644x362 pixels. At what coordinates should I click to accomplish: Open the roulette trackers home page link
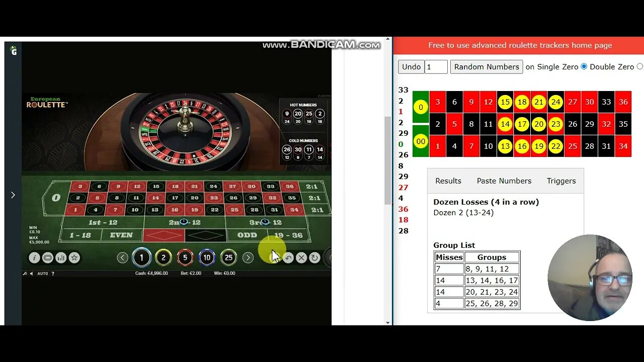click(520, 45)
